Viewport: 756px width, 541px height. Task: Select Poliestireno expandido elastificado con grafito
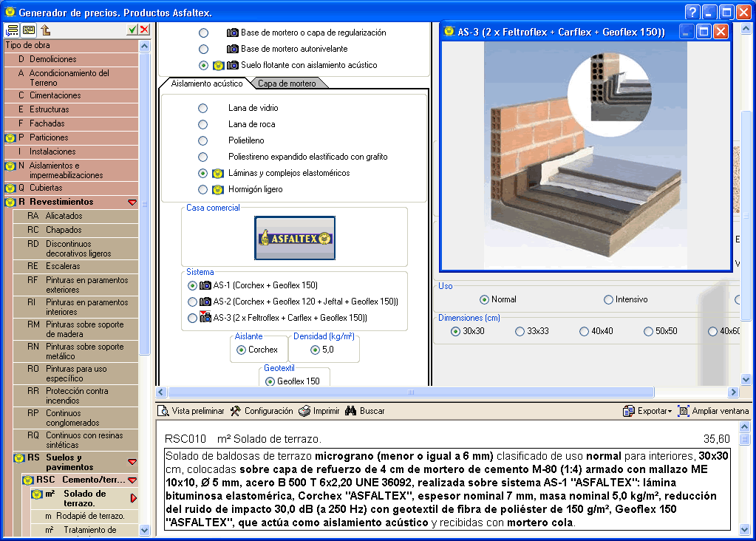pos(203,157)
